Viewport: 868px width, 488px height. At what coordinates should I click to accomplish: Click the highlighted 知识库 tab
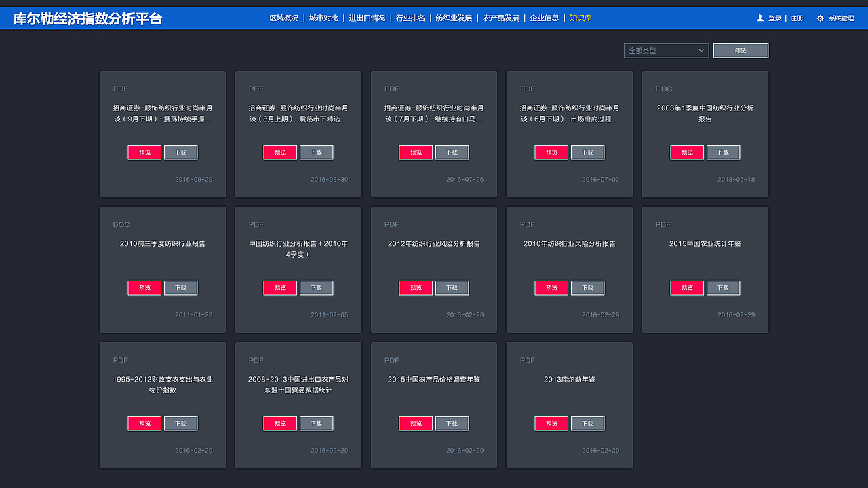pyautogui.click(x=580, y=18)
